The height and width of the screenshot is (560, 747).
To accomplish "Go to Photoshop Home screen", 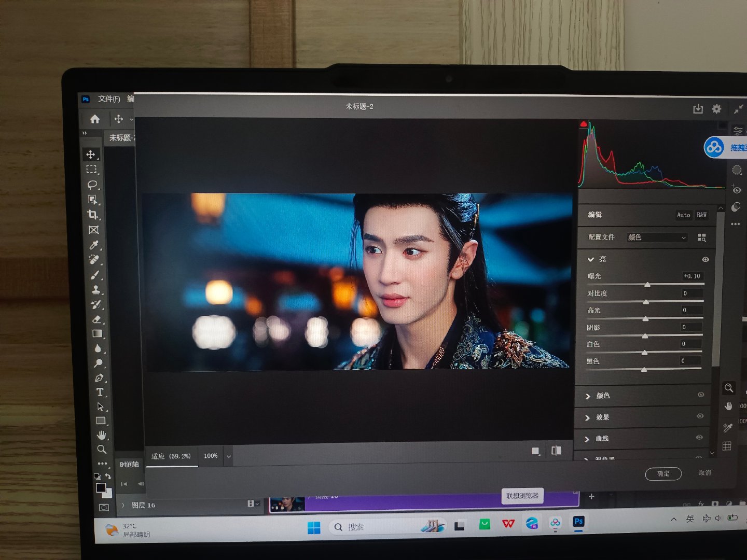I will (95, 119).
